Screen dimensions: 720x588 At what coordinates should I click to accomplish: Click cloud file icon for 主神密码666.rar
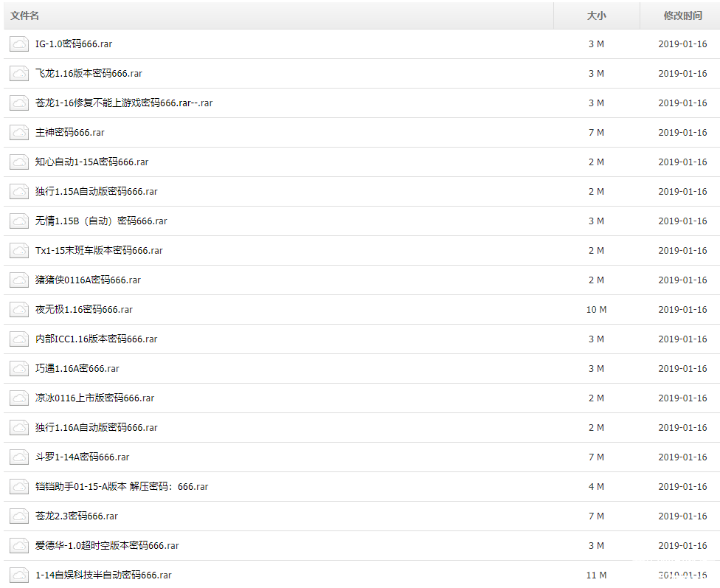point(19,132)
